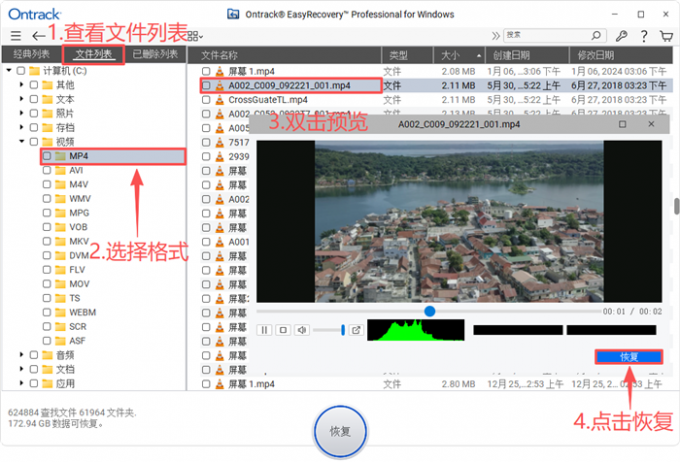The image size is (680, 462).
Task: Check the MP4 folder checkbox
Action: pos(47,156)
